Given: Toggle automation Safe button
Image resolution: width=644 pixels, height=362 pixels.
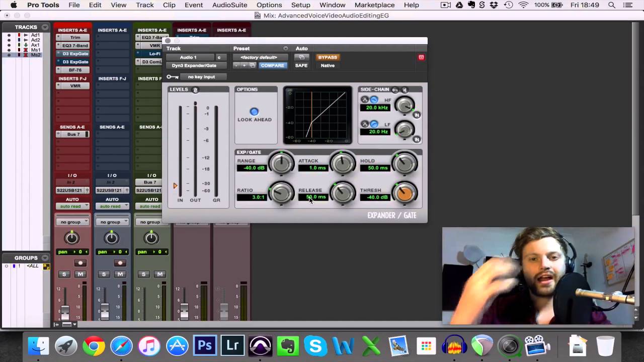Looking at the screenshot, I should click(301, 65).
